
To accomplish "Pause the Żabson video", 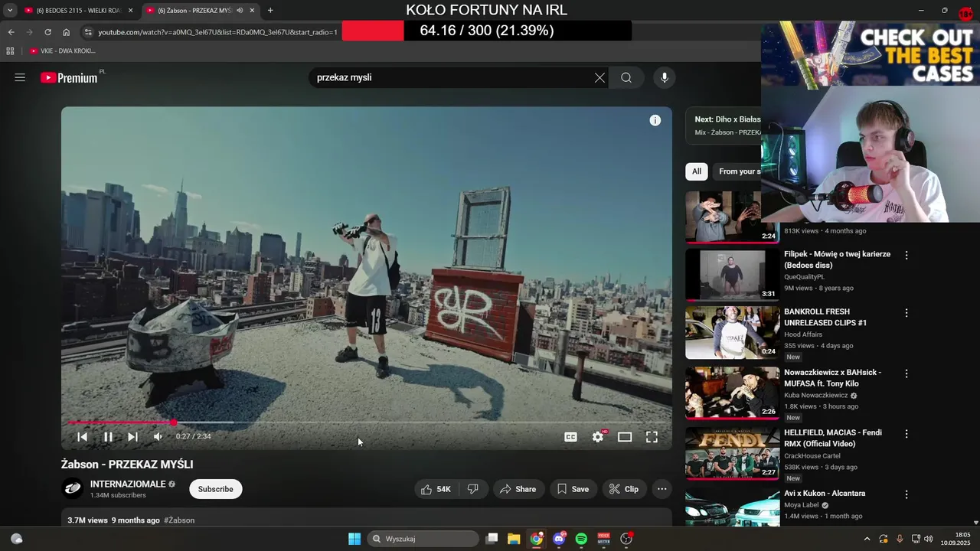I will click(108, 437).
